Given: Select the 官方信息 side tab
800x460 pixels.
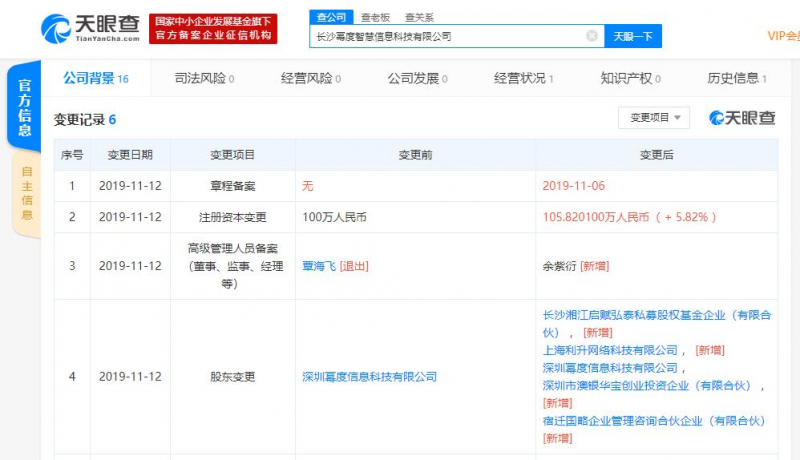Looking at the screenshot, I should coord(24,107).
